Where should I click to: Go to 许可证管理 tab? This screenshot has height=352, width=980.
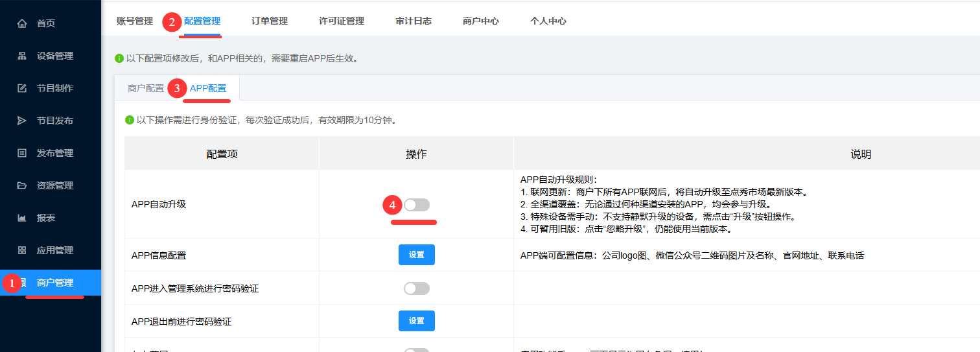pyautogui.click(x=342, y=21)
